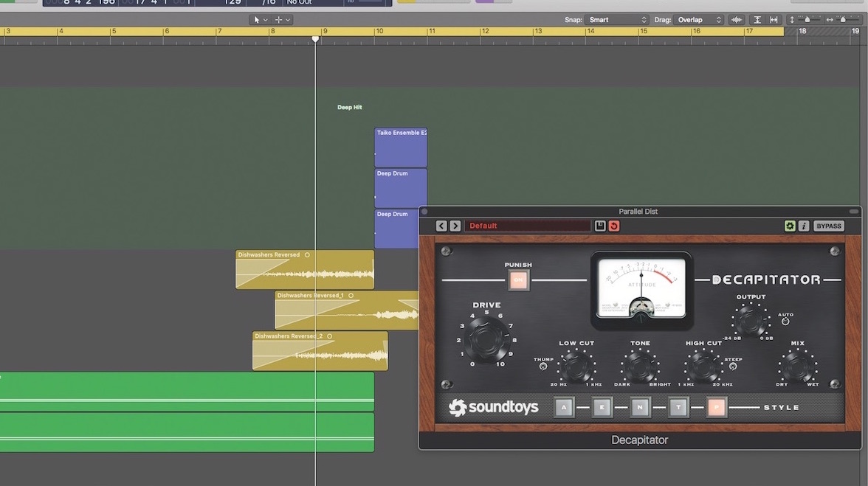
Task: Toggle the Thump switch beside Low Cut
Action: (543, 366)
